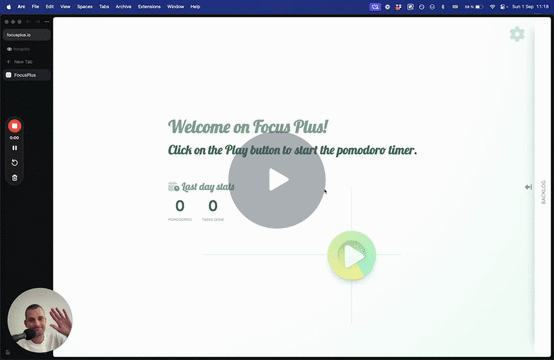Click the focusplus.io address bar
554x360 pixels.
click(26, 35)
